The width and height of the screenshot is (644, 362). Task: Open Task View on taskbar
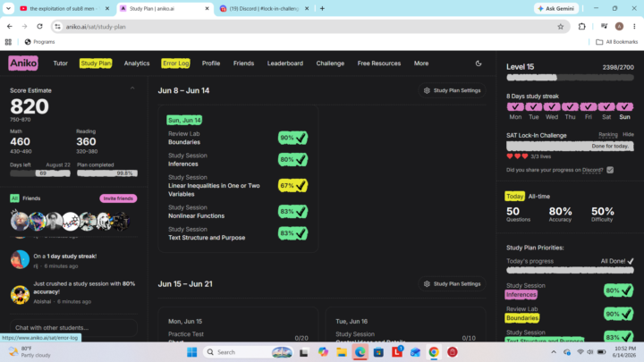(x=304, y=352)
